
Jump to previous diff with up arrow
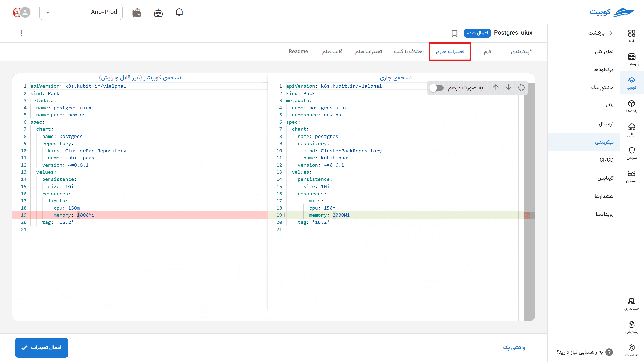[x=496, y=87]
